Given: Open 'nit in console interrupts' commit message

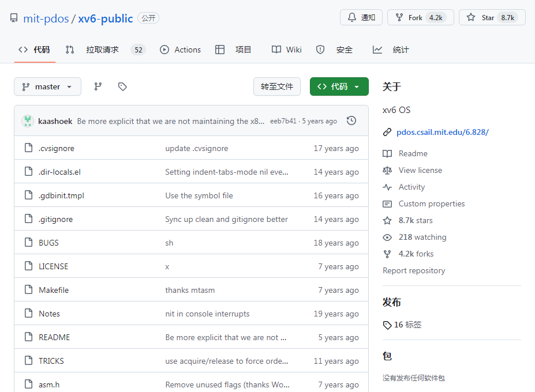Looking at the screenshot, I should (207, 314).
